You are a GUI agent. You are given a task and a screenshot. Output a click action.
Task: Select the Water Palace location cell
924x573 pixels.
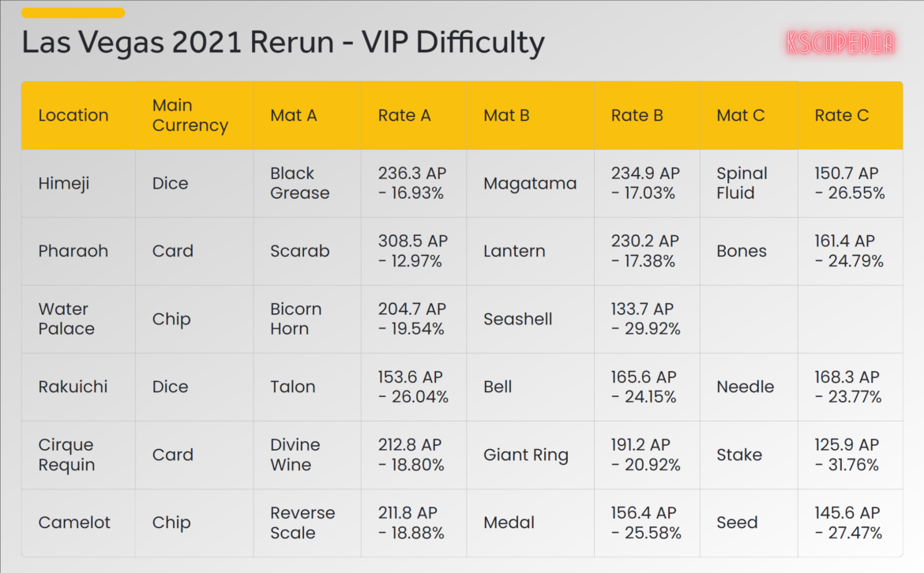(x=66, y=319)
